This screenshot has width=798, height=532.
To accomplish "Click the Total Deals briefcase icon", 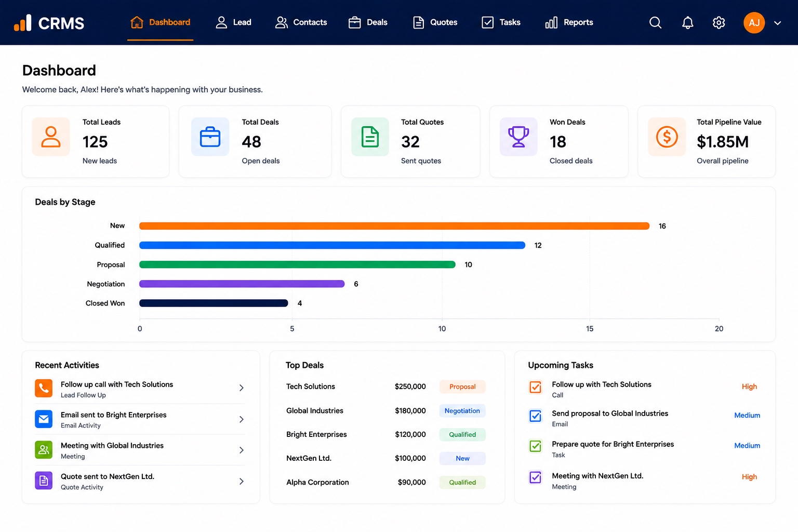I will (210, 137).
